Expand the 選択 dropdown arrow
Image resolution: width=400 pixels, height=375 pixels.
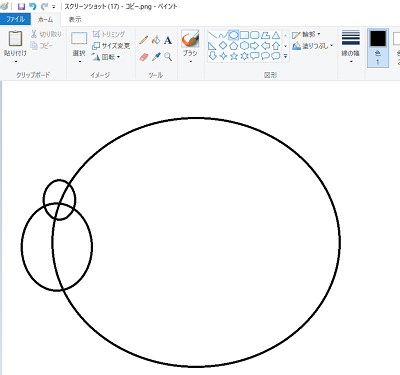click(x=79, y=62)
